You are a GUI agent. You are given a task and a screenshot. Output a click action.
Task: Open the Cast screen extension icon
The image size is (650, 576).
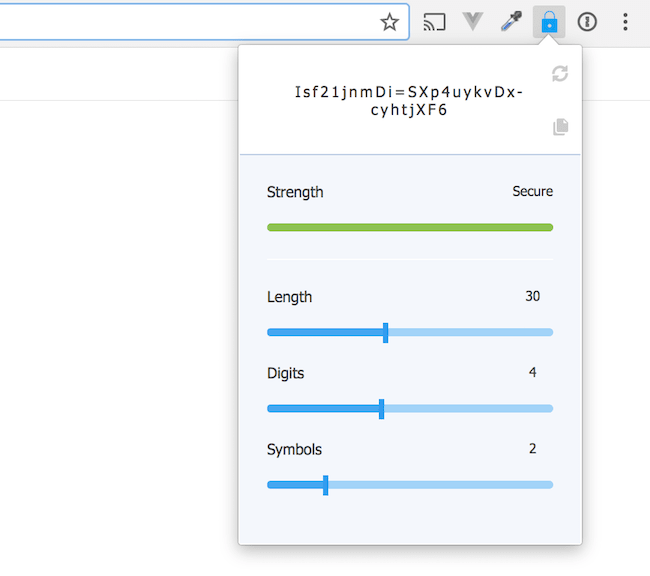point(434,22)
